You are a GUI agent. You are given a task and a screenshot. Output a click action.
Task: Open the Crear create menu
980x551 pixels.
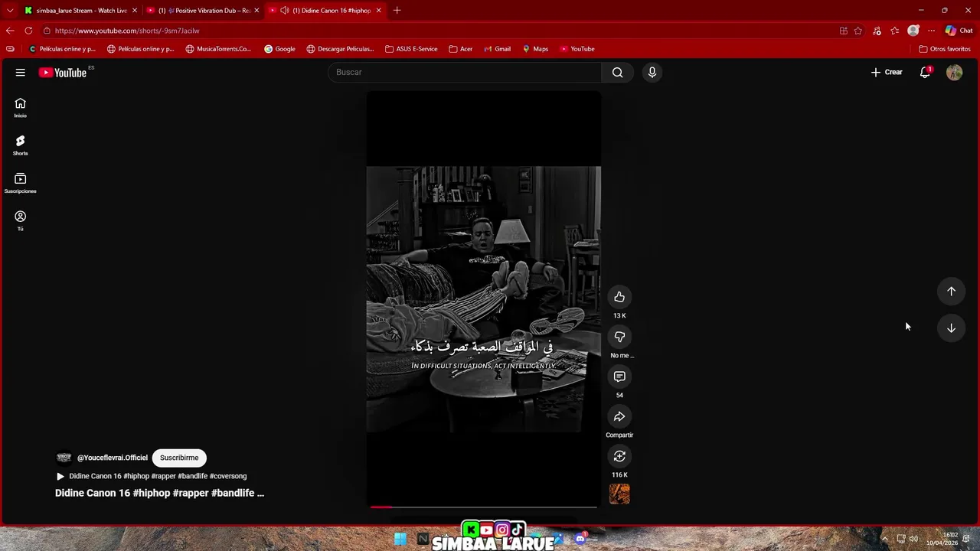pos(887,72)
